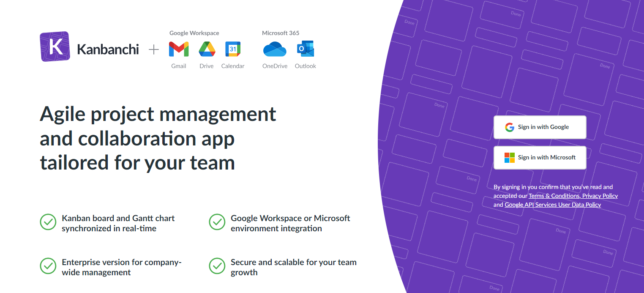Click checkmark icon next to Kanban board feature
The image size is (644, 293).
coord(48,222)
